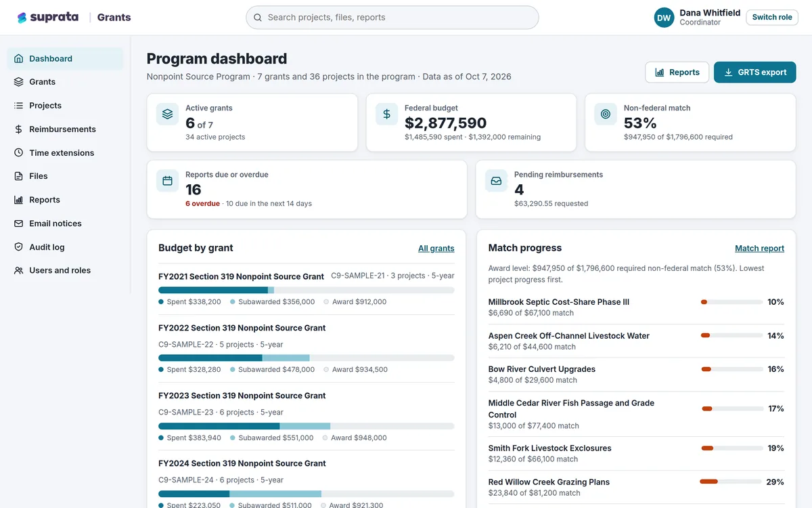Click the Dana Whitfield user name
Image resolution: width=812 pixels, height=508 pixels.
click(710, 13)
